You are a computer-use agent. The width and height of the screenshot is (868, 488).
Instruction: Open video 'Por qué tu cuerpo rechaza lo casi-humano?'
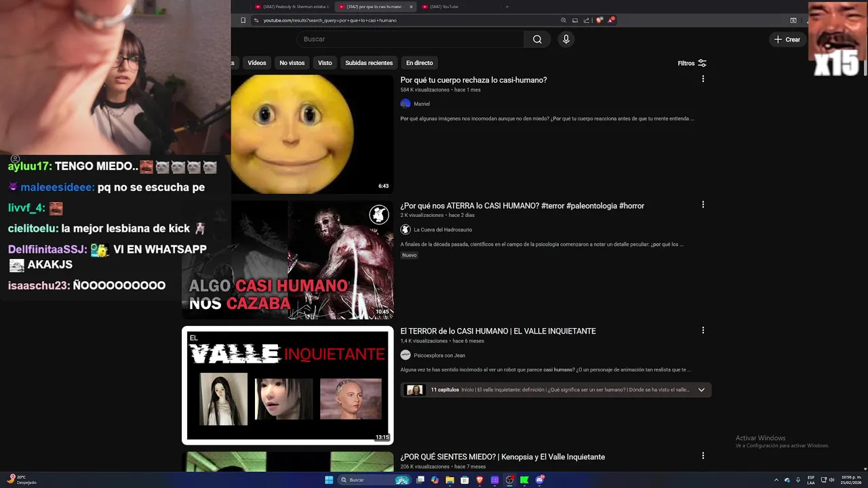pyautogui.click(x=473, y=80)
